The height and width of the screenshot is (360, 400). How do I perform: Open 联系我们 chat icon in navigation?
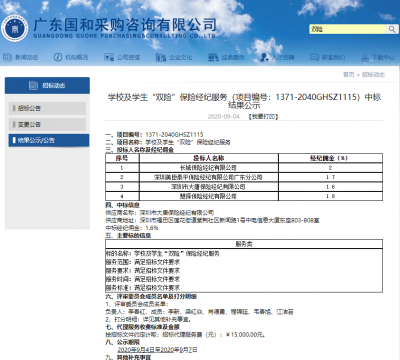tap(315, 57)
